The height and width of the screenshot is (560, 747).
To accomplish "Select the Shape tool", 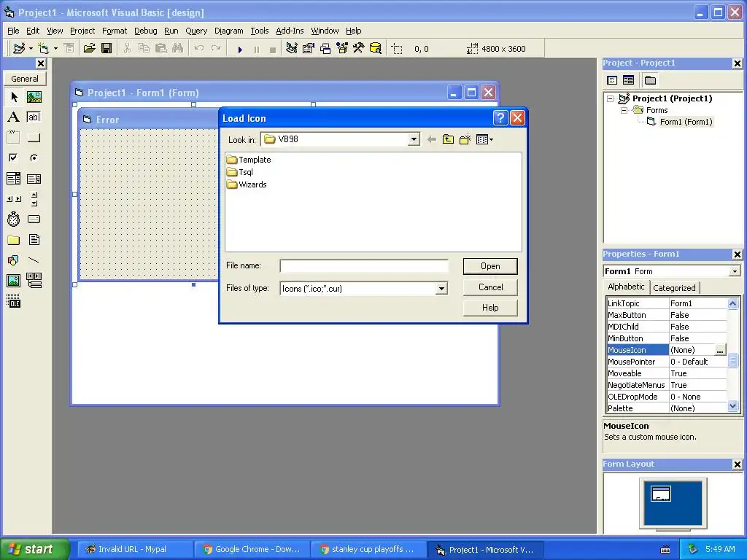I will (14, 260).
